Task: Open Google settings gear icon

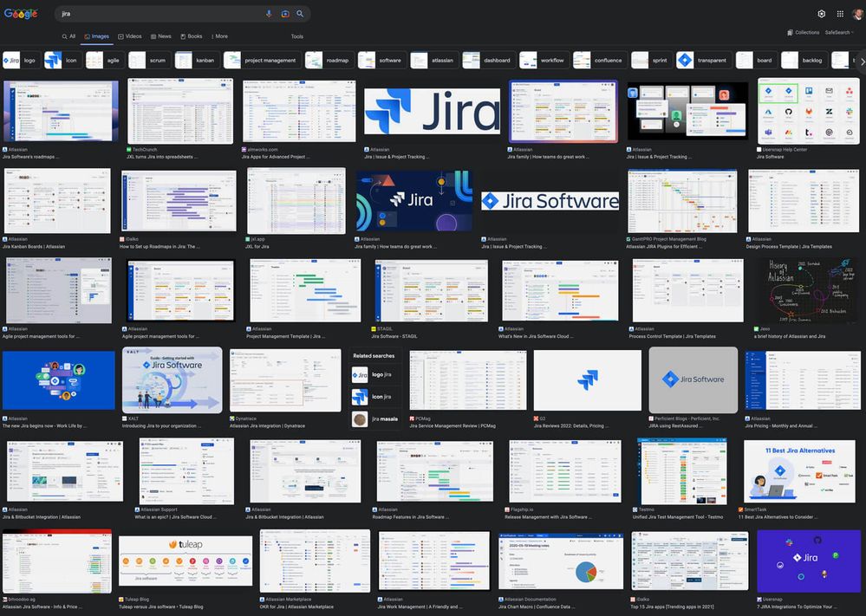Action: (822, 14)
